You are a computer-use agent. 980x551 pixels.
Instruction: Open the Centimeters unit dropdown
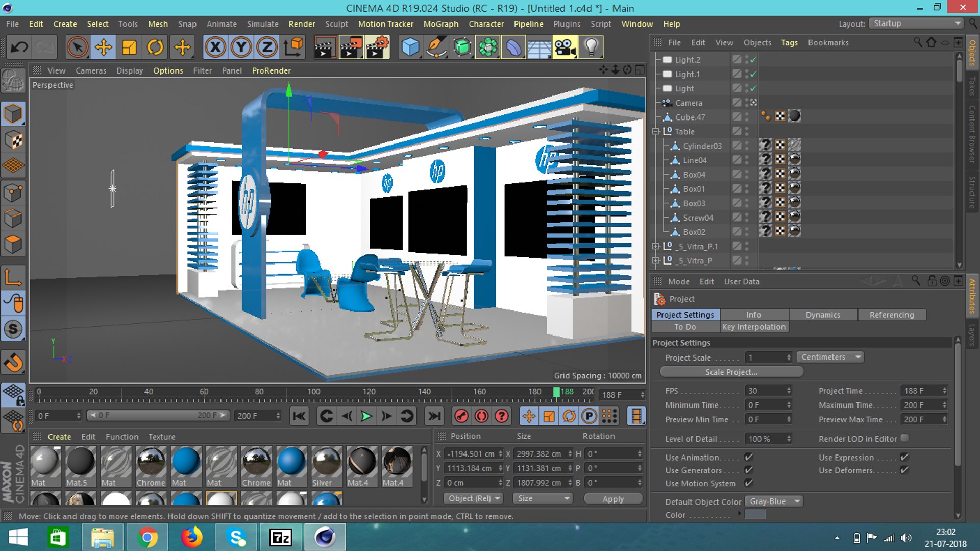tap(830, 357)
